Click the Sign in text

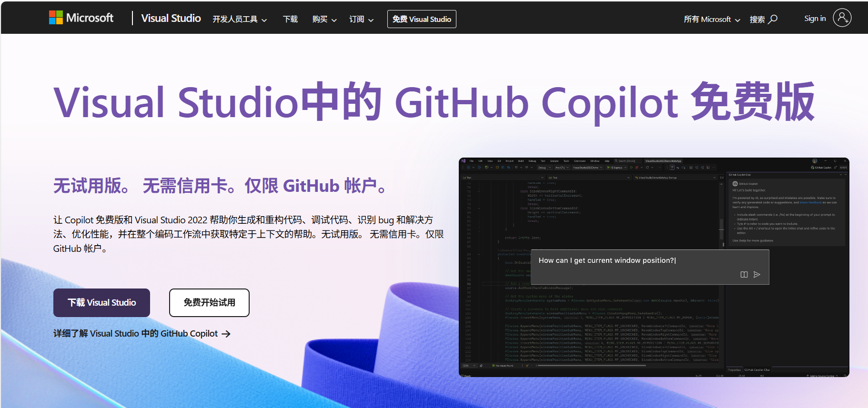[815, 18]
